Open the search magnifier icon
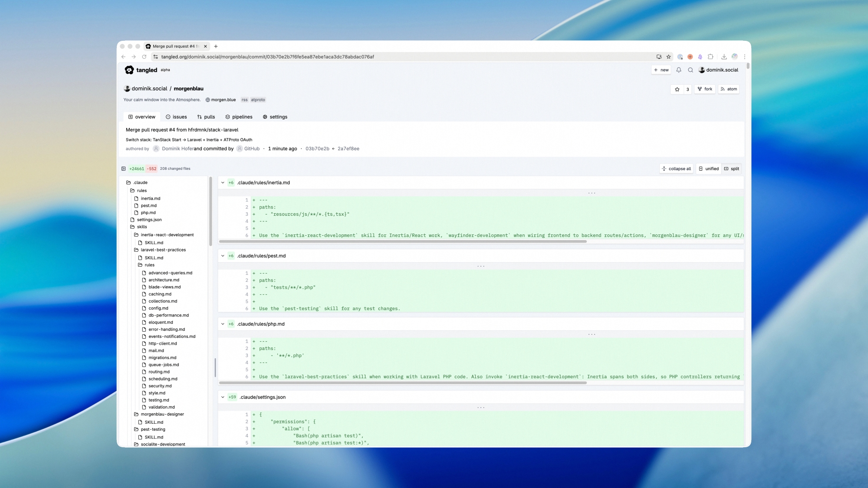Screen dimensions: 868x488 (690, 70)
